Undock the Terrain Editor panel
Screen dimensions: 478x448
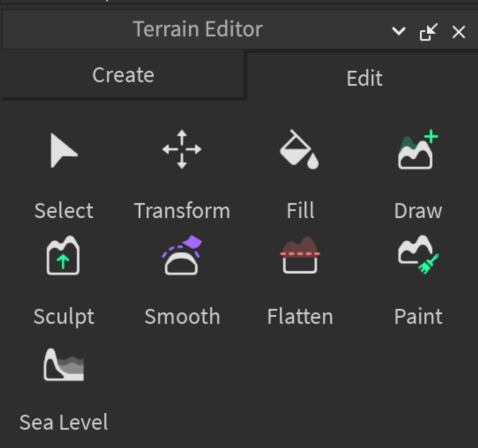coord(429,32)
